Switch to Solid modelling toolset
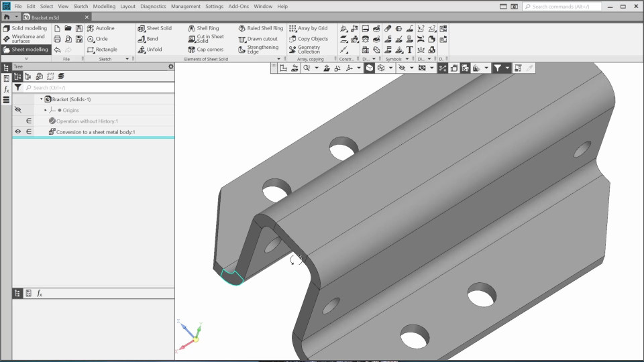 click(25, 28)
